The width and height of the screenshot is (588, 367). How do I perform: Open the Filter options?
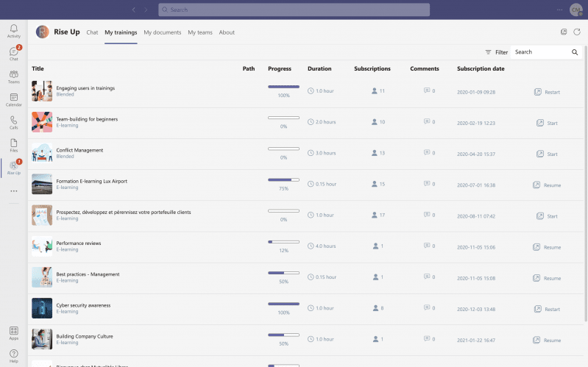tap(496, 52)
